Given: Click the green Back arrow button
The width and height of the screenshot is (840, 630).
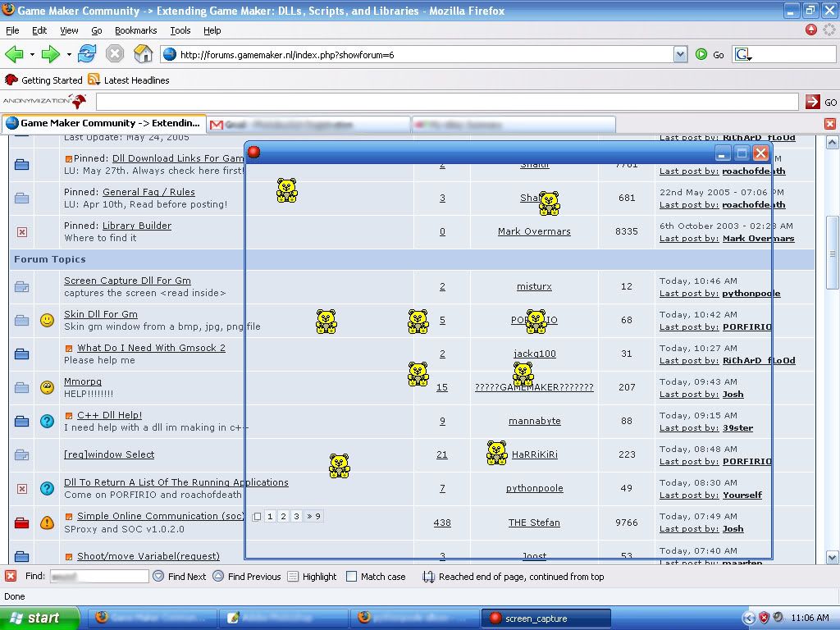Looking at the screenshot, I should (x=14, y=54).
